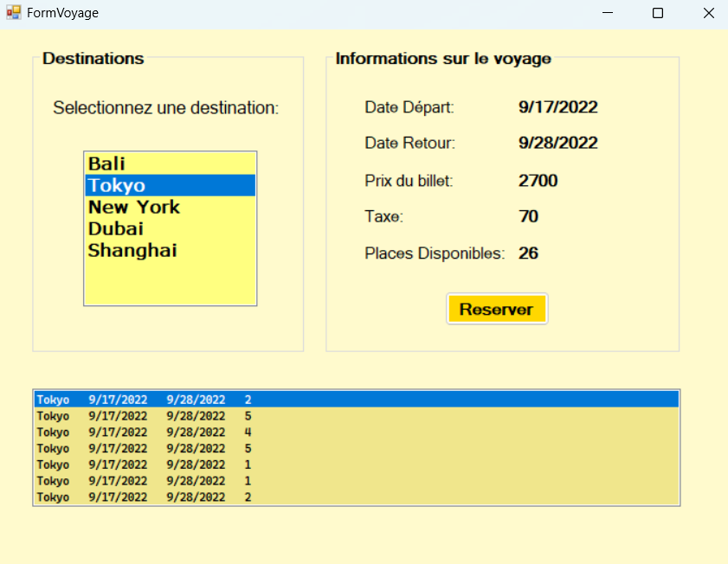728x564 pixels.
Task: Click the FormVoyage app icon in title bar
Action: 13,13
